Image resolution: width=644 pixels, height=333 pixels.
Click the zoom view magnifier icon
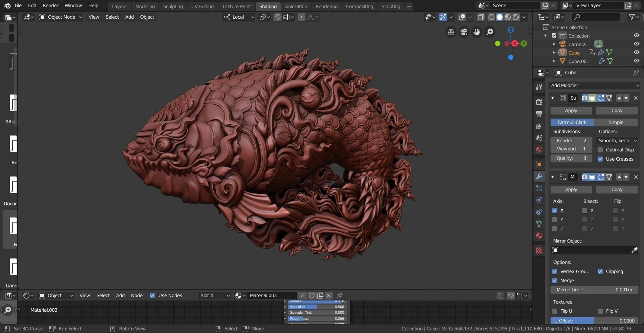(x=490, y=32)
